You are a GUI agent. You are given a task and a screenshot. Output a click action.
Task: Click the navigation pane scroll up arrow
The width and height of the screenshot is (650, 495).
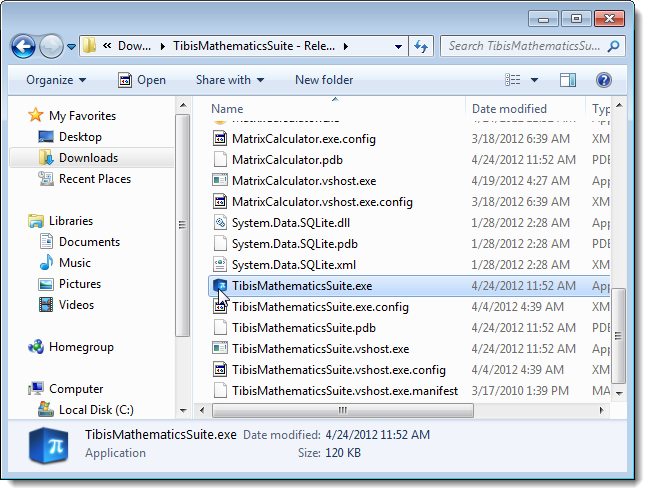point(183,105)
